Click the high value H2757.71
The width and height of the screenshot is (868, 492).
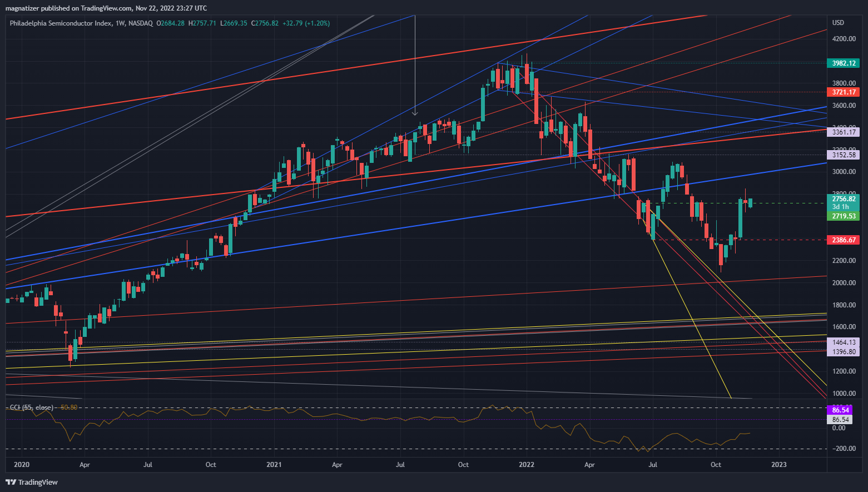pos(202,23)
